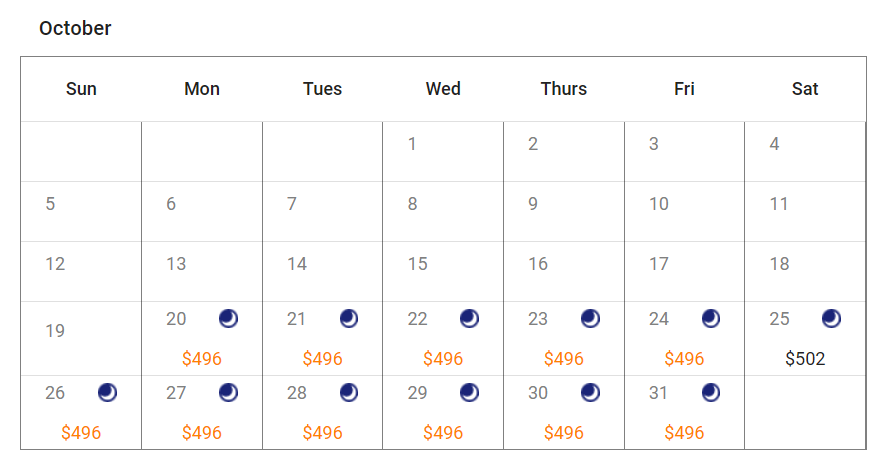This screenshot has width=870, height=464.
Task: Choose the $496 fare on Friday 24
Action: pos(684,359)
